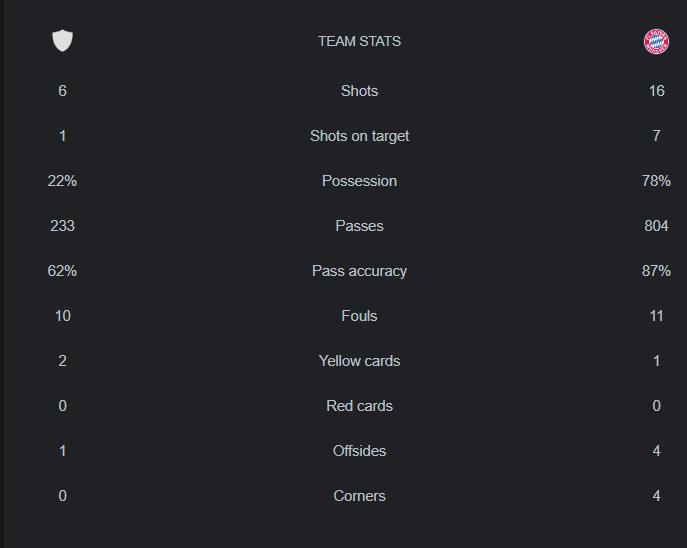
Task: Click the Bayern Munich club logo
Action: point(656,41)
